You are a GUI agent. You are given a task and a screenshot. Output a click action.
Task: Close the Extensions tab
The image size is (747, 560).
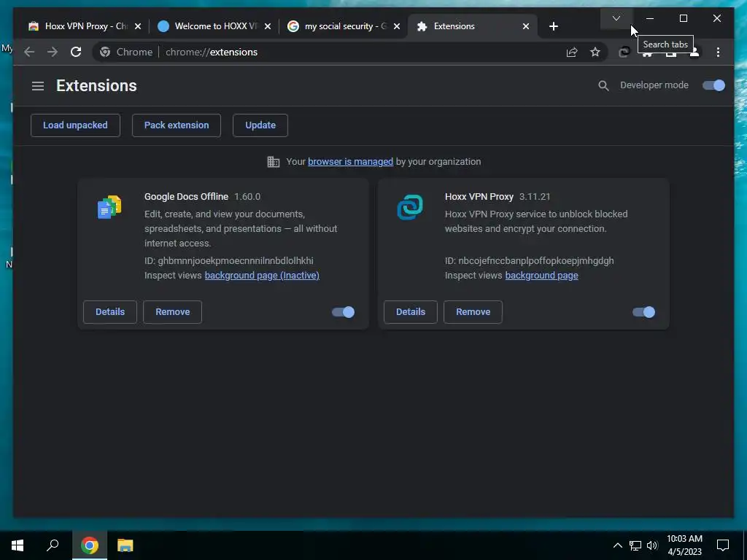(x=526, y=27)
